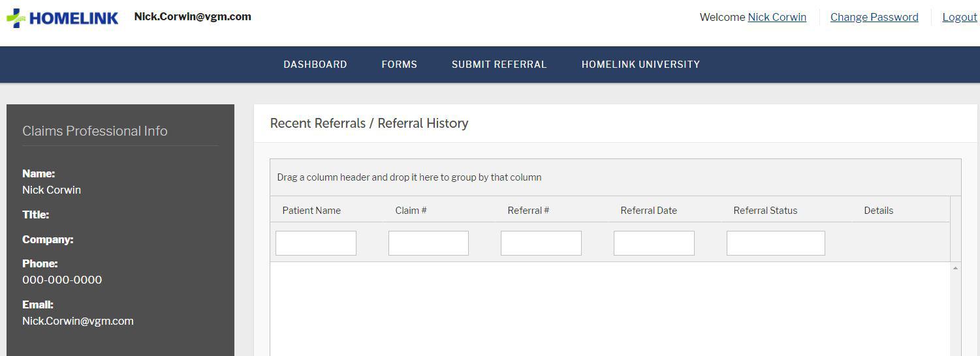Go to the Dashboard menu item
Image resolution: width=980 pixels, height=356 pixels.
[315, 65]
